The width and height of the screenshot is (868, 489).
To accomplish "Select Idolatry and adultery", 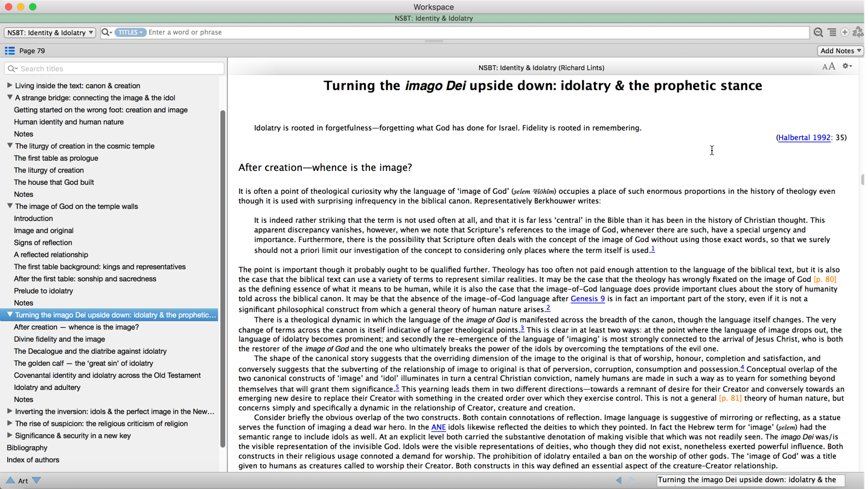I will pos(47,388).
